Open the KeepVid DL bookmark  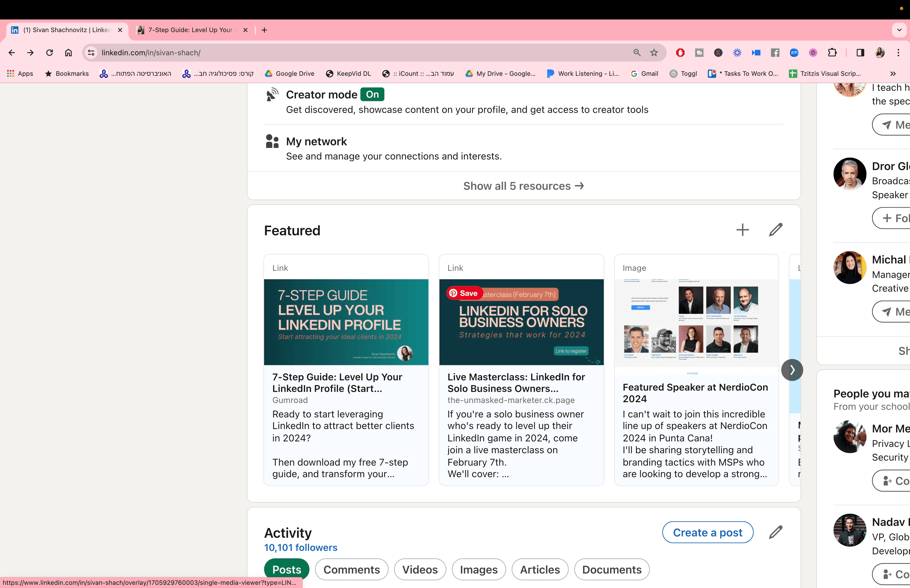348,74
